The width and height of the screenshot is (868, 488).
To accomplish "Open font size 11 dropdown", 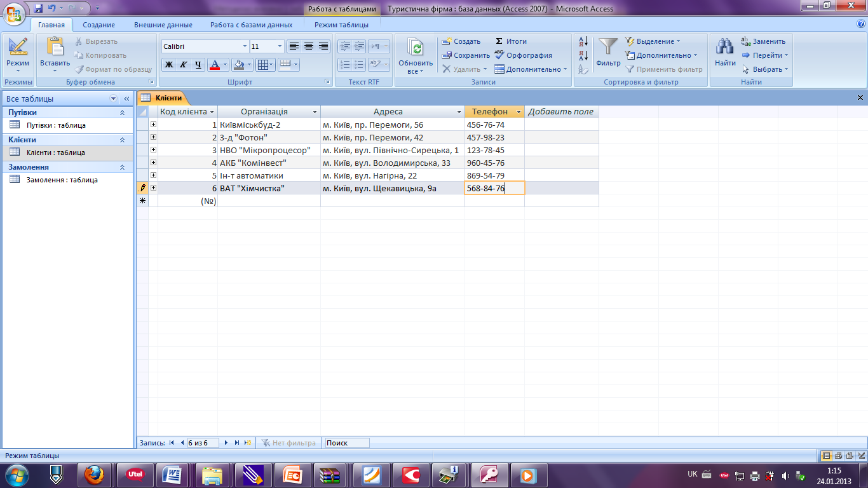I will (x=280, y=46).
